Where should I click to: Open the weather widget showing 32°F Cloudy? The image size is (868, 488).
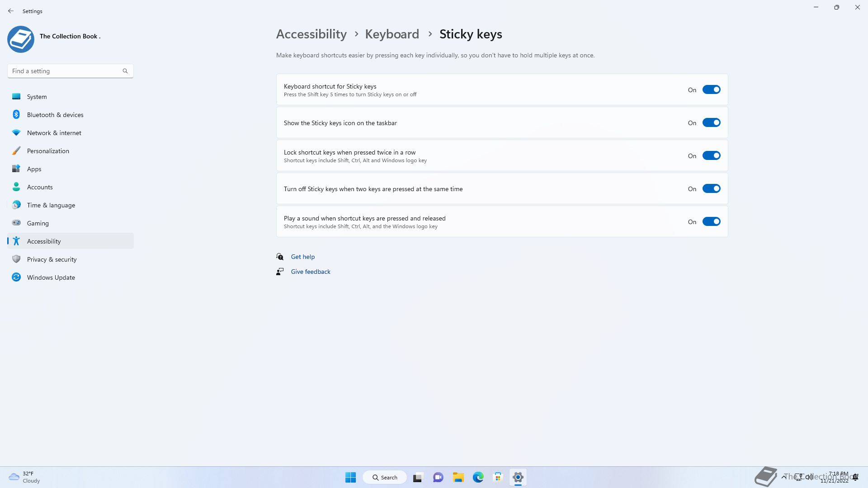coord(25,477)
